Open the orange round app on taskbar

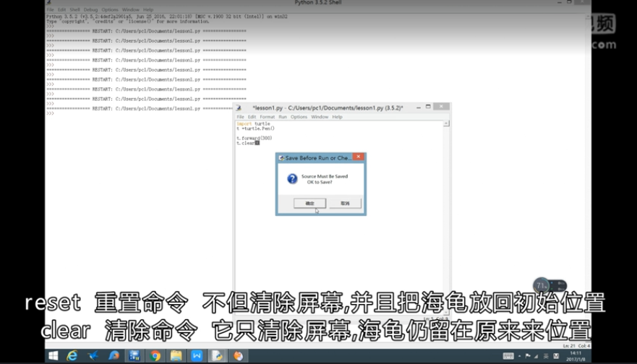[x=238, y=356]
